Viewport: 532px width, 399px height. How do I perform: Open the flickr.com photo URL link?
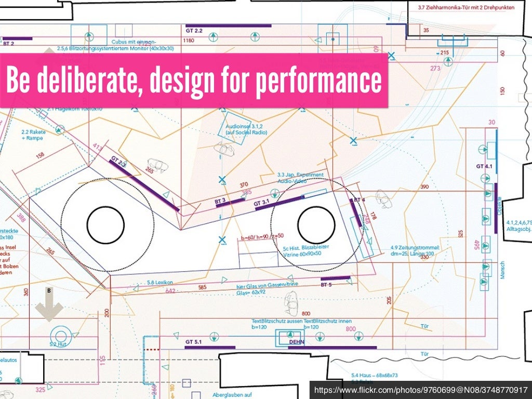(x=421, y=390)
